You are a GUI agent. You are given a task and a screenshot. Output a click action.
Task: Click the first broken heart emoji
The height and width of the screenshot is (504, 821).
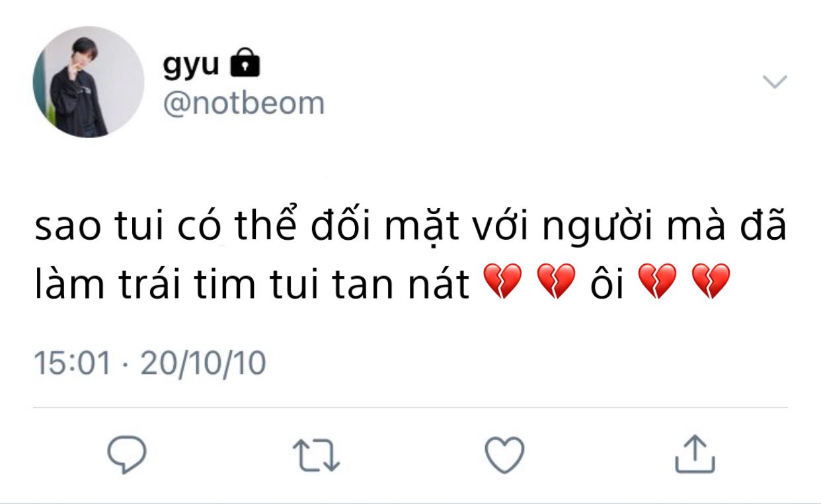coord(503,282)
